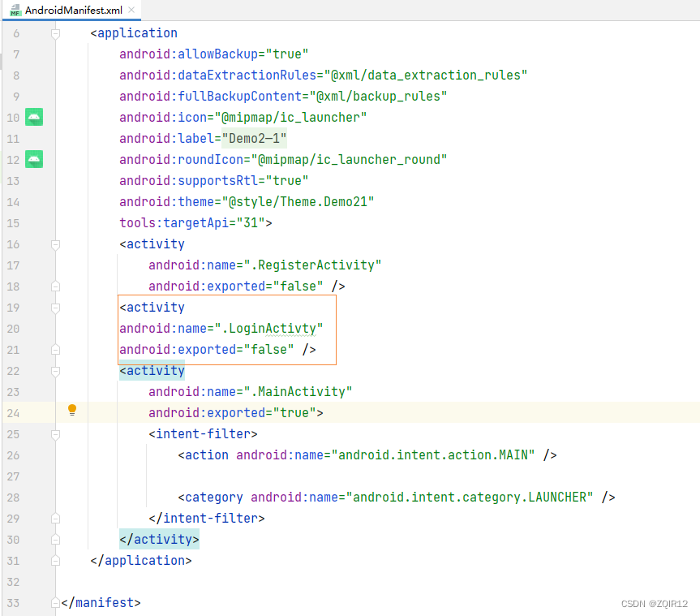Click the android:fullBackupContent attribute
This screenshot has height=616, width=700.
[x=283, y=96]
